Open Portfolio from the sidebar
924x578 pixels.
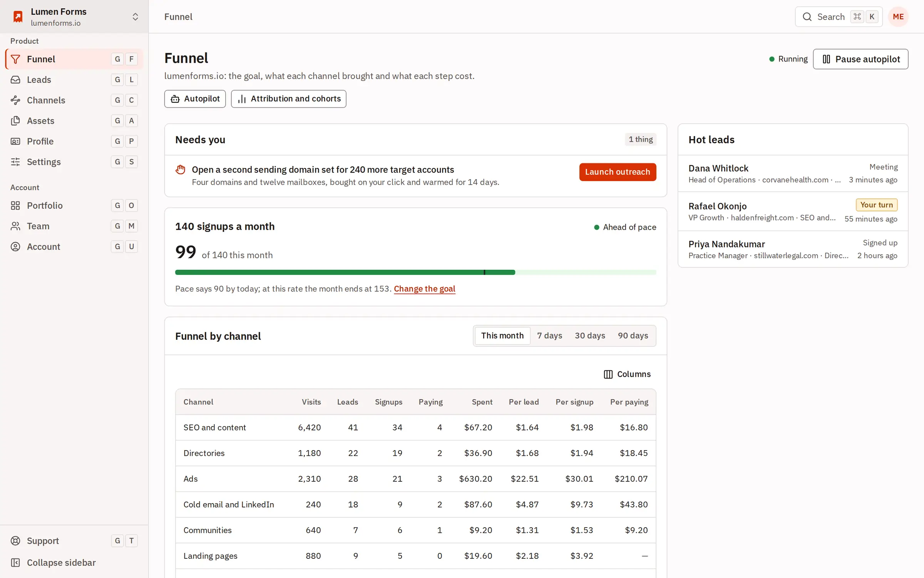pos(74,205)
